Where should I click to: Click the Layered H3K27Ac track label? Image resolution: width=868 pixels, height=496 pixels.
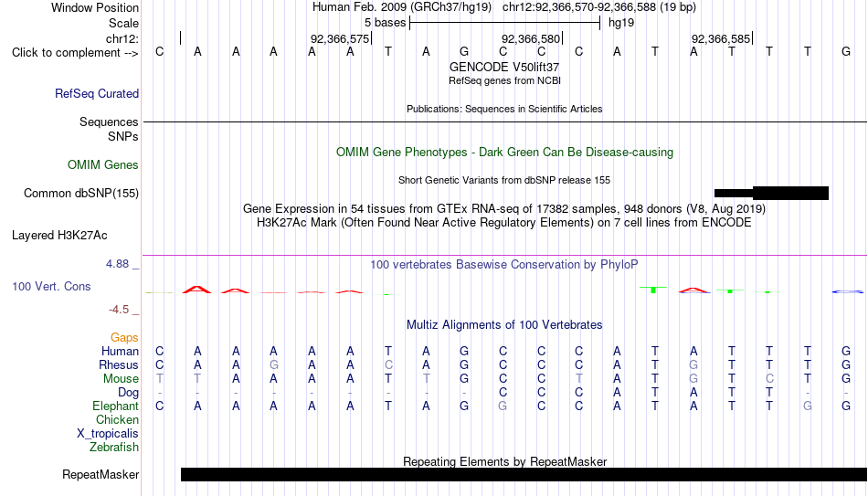pos(59,236)
